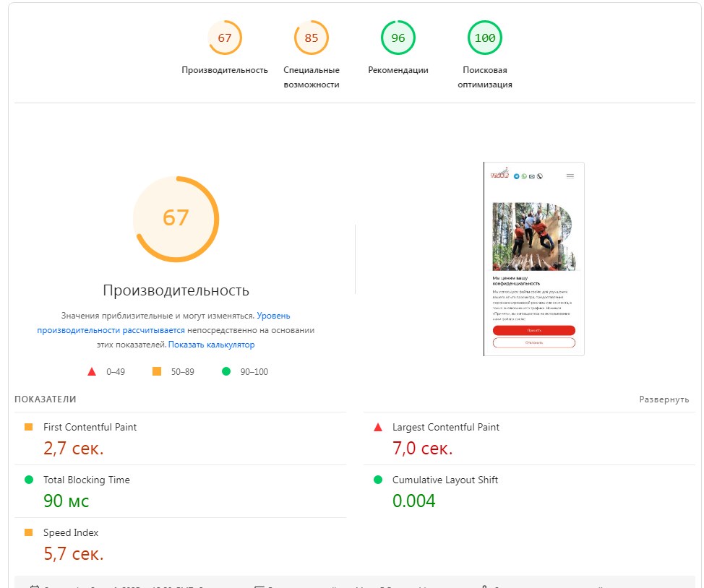The image size is (704, 588).
Task: Click the red triangle next to Largest Contentful Paint
Action: (377, 428)
